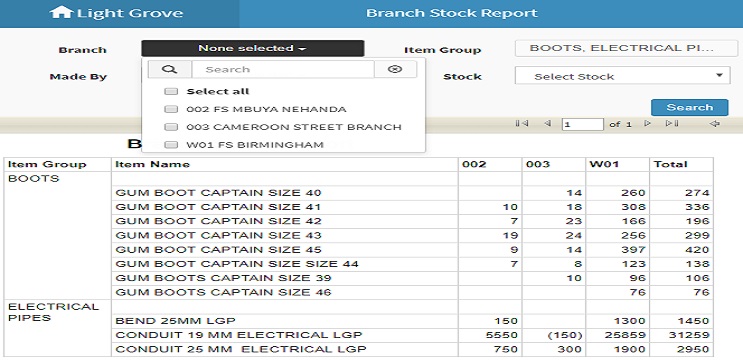Screen dimensions: 743x360
Task: Go to last report page icon
Action: (672, 124)
